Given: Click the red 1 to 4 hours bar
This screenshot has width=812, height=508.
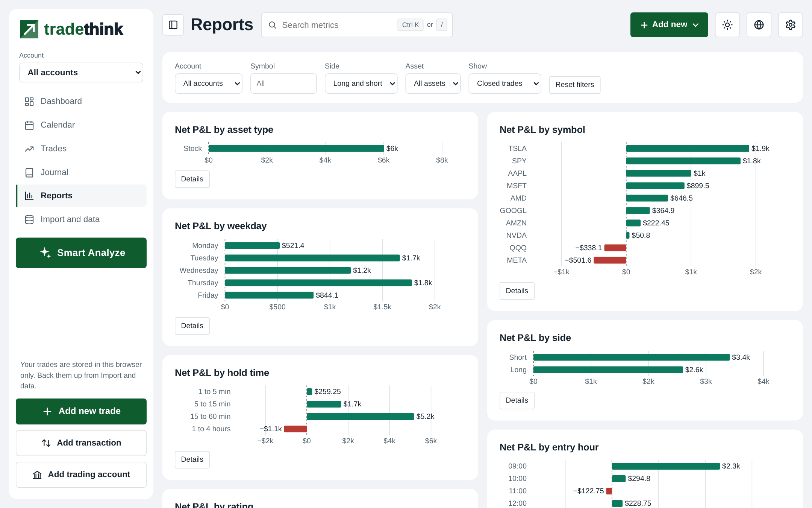Looking at the screenshot, I should (295, 429).
